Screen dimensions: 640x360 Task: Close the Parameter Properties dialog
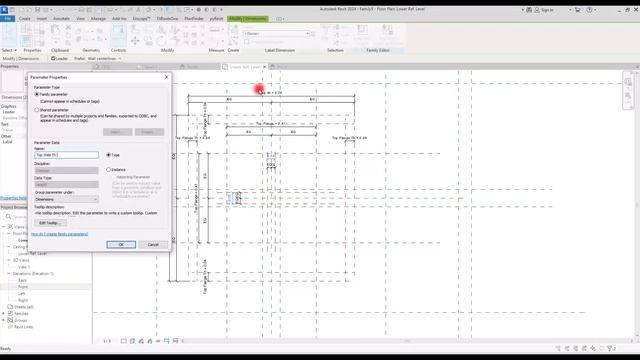point(167,77)
